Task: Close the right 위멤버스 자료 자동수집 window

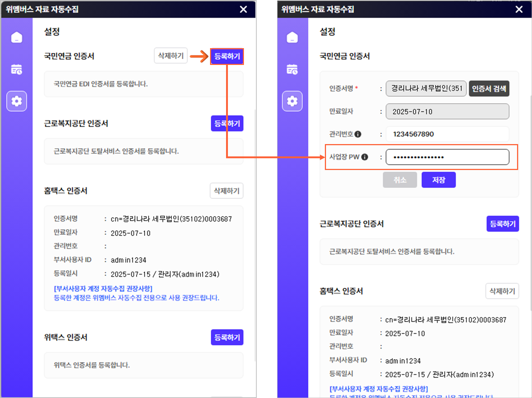Action: 519,9
